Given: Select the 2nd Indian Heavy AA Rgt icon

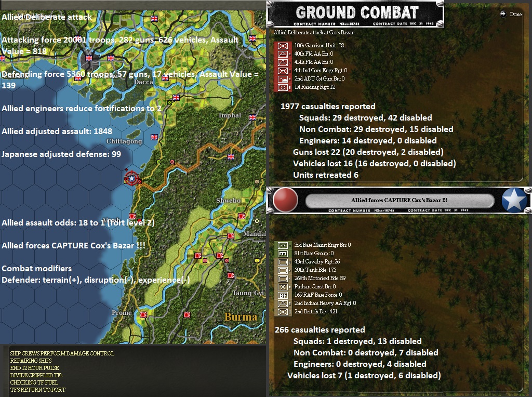Looking at the screenshot, I should coord(283,303).
